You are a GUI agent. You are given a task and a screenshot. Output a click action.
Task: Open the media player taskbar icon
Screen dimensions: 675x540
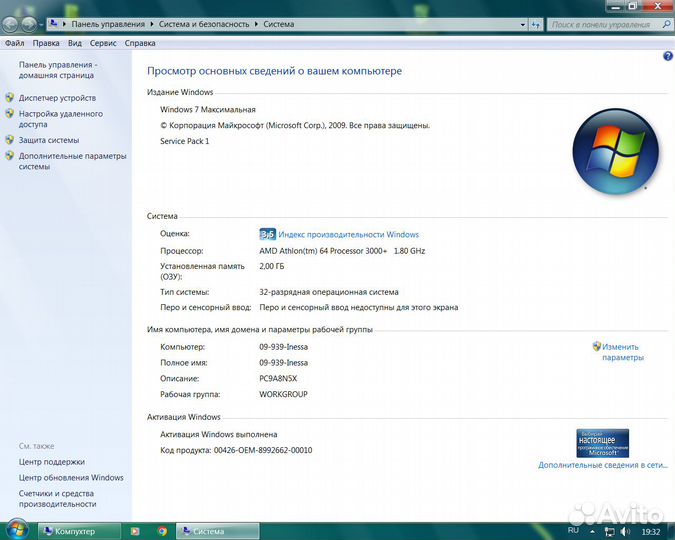(135, 531)
